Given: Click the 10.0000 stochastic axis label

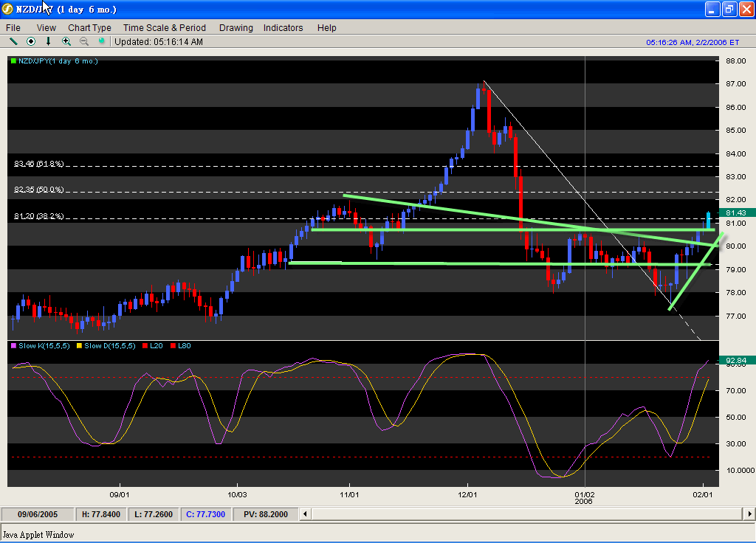Looking at the screenshot, I should (740, 470).
